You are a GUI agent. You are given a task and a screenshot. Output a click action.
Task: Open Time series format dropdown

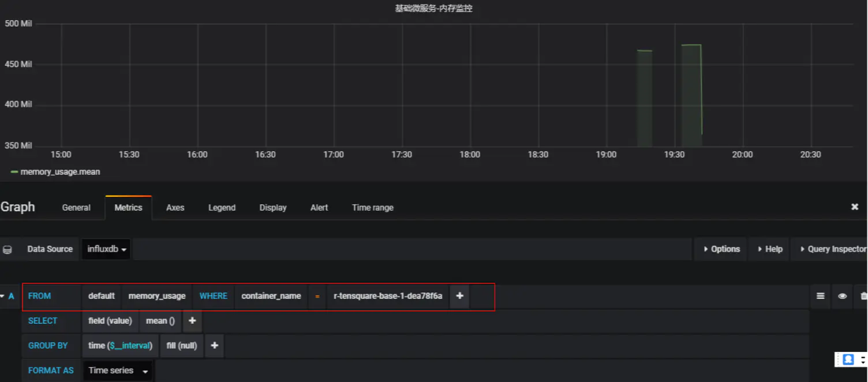[x=118, y=370]
